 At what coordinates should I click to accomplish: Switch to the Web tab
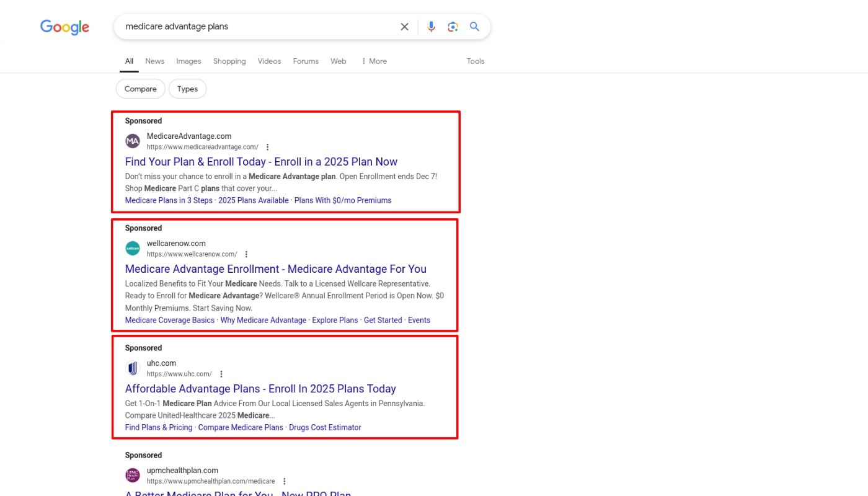click(x=339, y=61)
